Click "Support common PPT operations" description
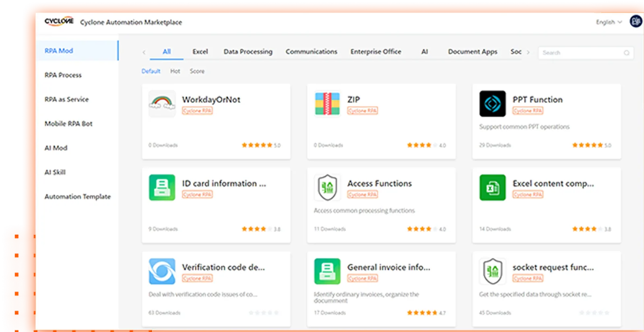Screen dimensions: 644x332 point(524,127)
